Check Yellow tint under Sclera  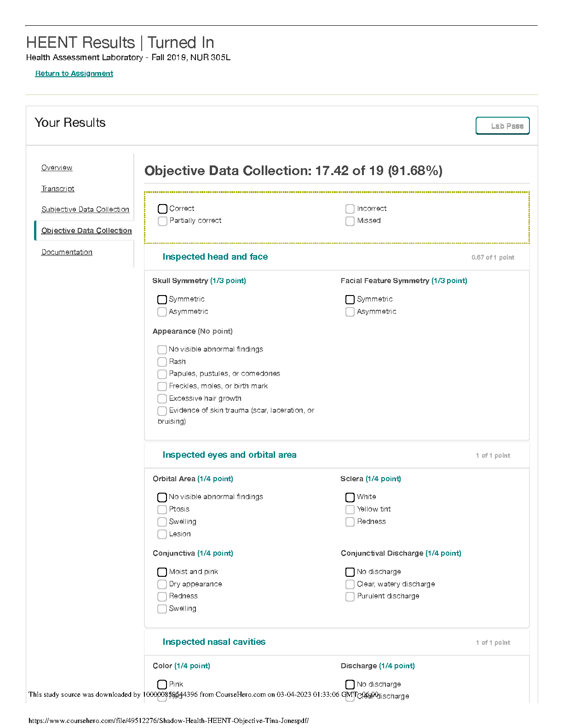pos(350,510)
